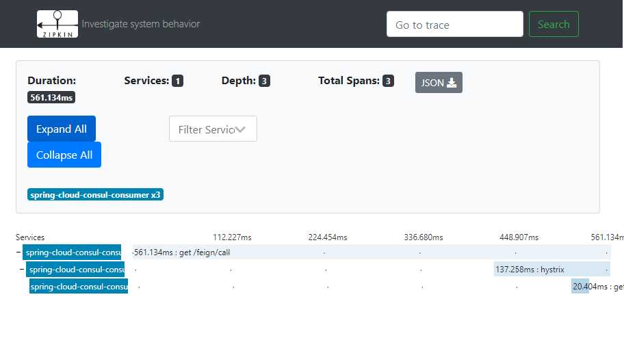Open the 137.258ms hystrix span bar

coord(552,270)
